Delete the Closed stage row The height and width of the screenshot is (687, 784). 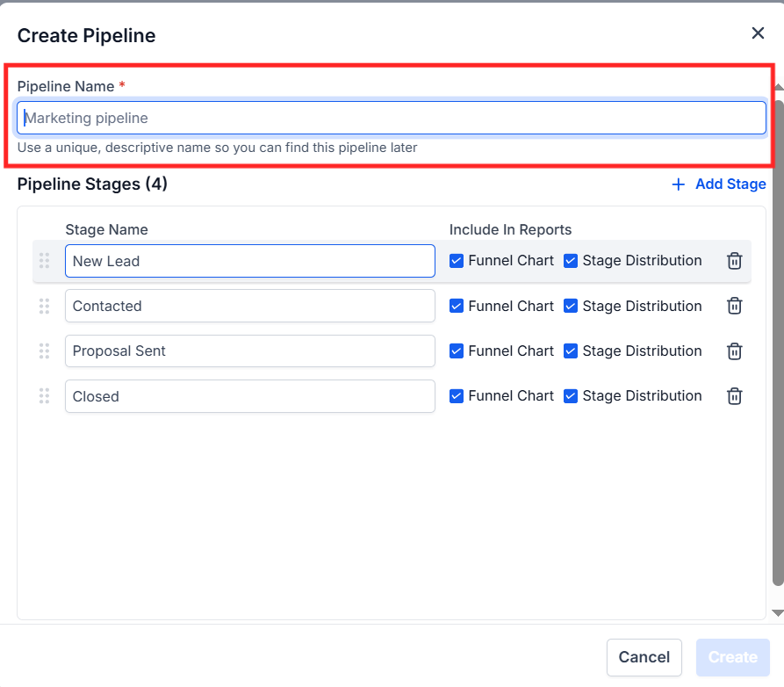pyautogui.click(x=735, y=396)
